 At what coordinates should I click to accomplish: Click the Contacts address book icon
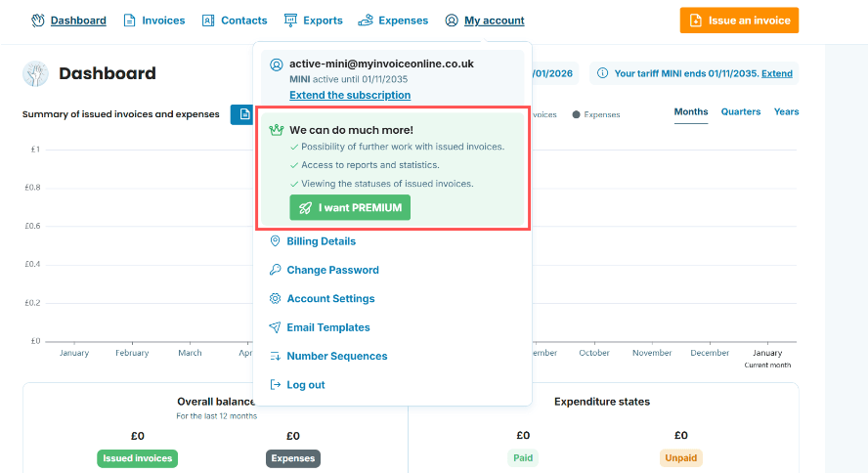[208, 21]
